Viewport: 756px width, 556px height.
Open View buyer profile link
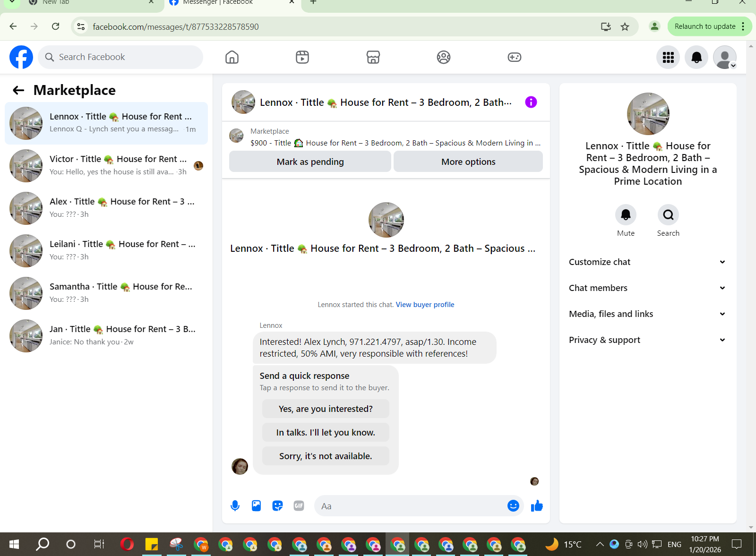(x=425, y=305)
